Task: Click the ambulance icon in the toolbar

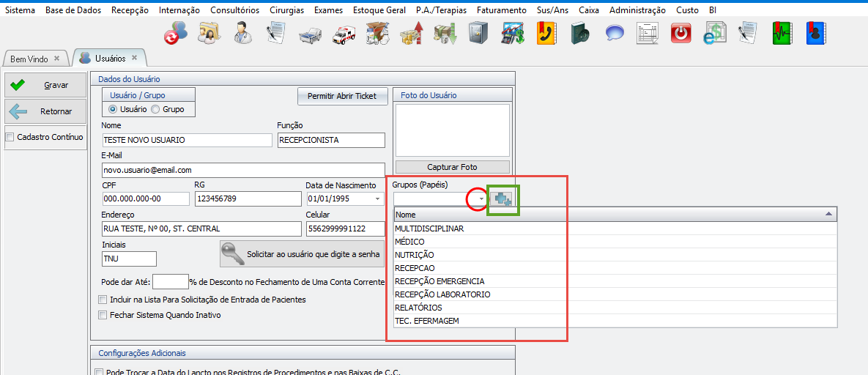Action: coord(343,34)
